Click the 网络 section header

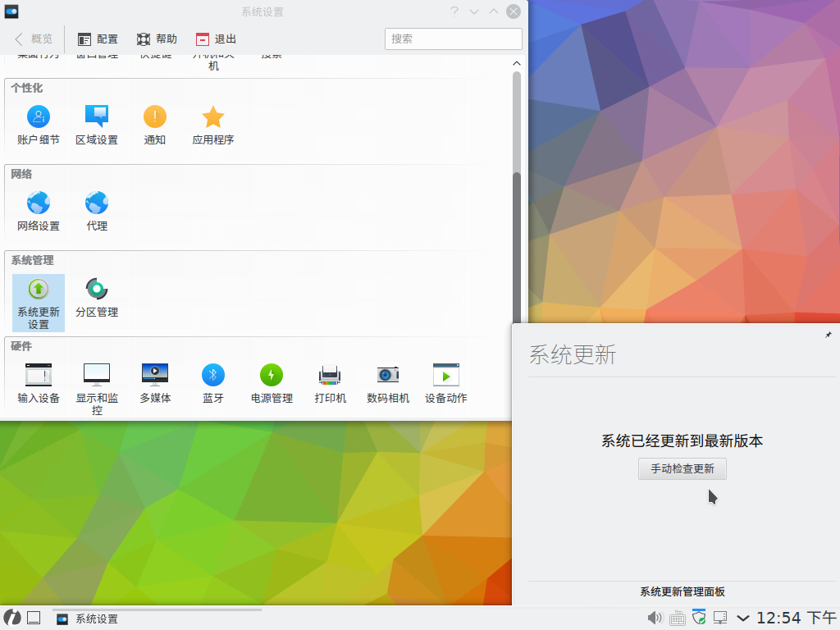pos(21,174)
